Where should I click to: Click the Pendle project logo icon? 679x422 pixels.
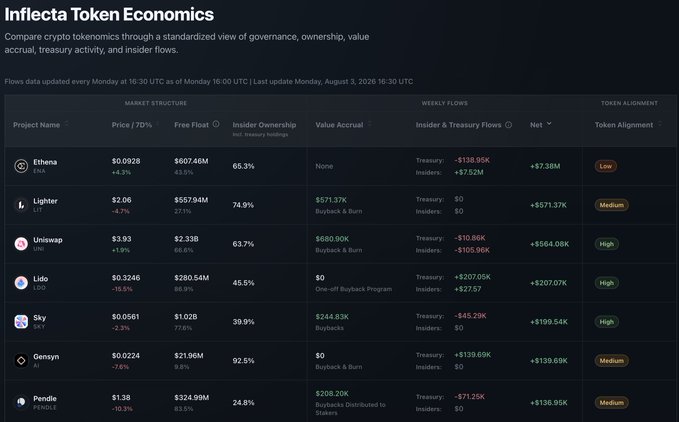21,402
